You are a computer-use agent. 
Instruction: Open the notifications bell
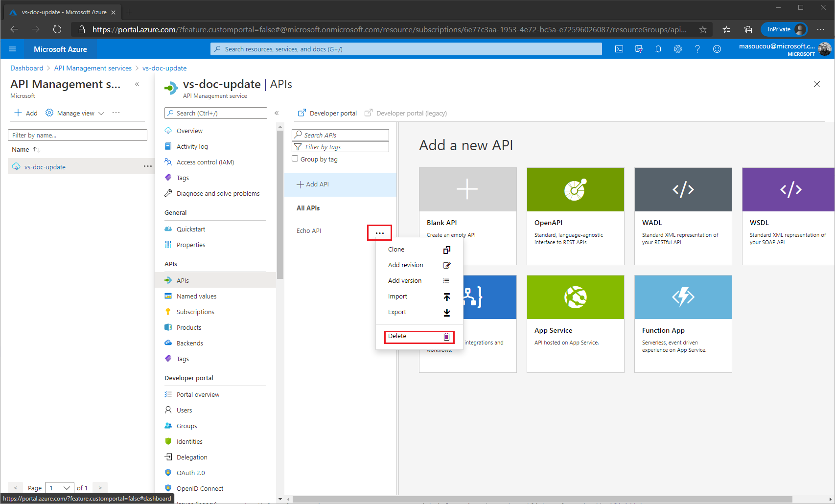coord(658,49)
